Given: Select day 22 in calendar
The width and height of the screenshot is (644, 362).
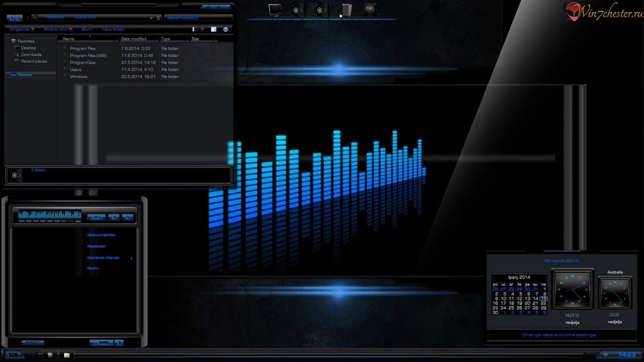Looking at the screenshot, I should point(544,303).
